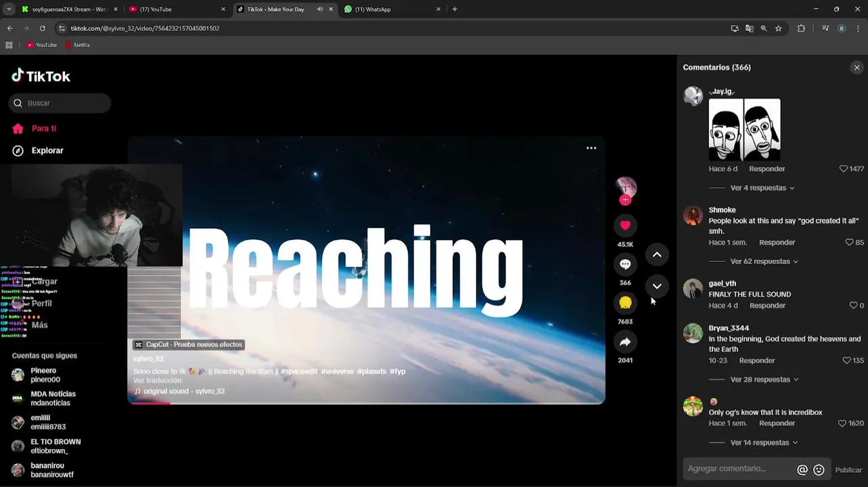This screenshot has height=487, width=868.
Task: Expand Ver 62 respuestas replies
Action: pos(764,262)
